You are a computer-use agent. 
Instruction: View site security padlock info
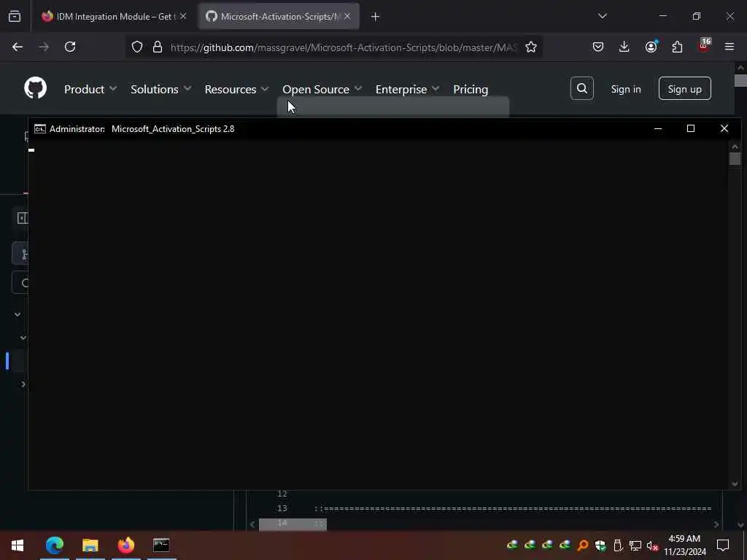[158, 47]
